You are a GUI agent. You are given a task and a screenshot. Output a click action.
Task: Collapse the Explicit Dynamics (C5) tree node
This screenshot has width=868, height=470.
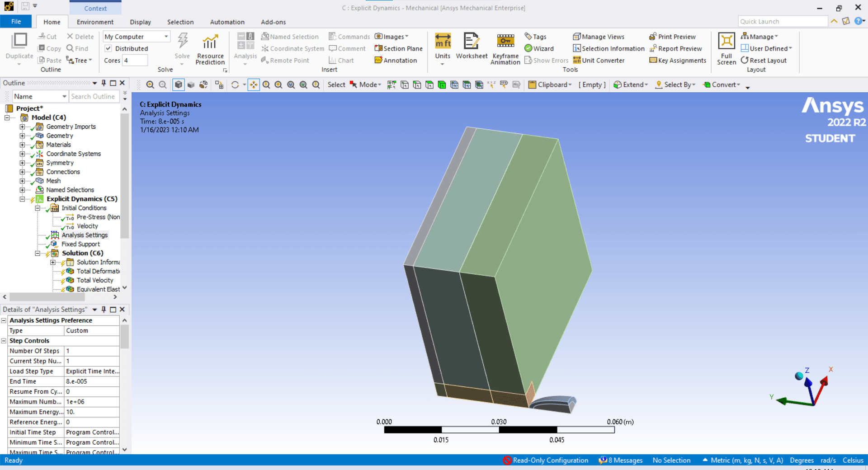point(22,199)
